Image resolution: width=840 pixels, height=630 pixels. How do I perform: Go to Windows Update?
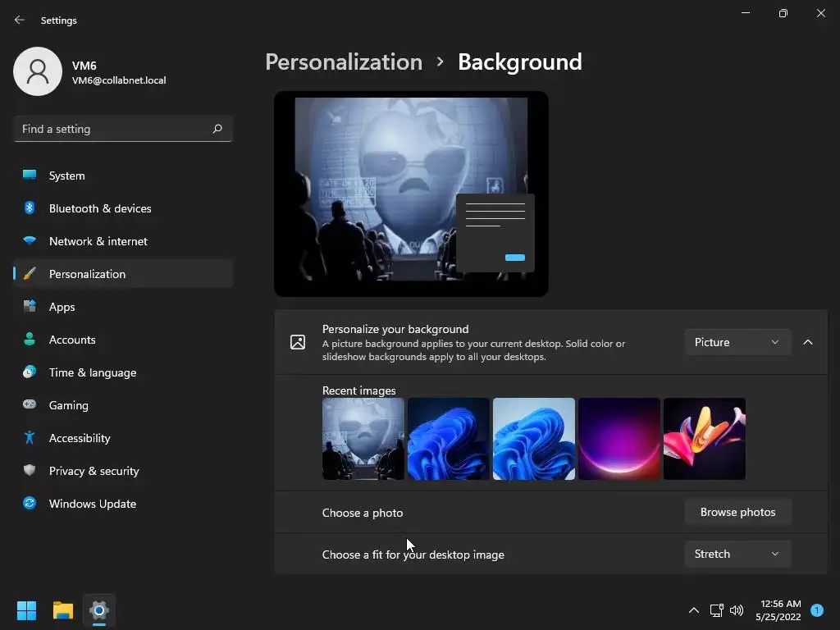click(x=123, y=504)
